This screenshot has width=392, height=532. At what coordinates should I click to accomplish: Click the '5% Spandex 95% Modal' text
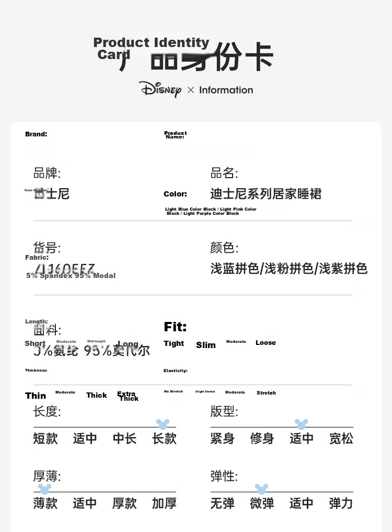point(71,275)
